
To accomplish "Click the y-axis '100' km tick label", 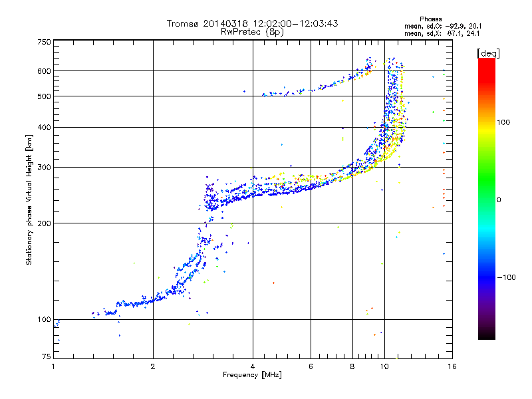I will click(x=44, y=320).
